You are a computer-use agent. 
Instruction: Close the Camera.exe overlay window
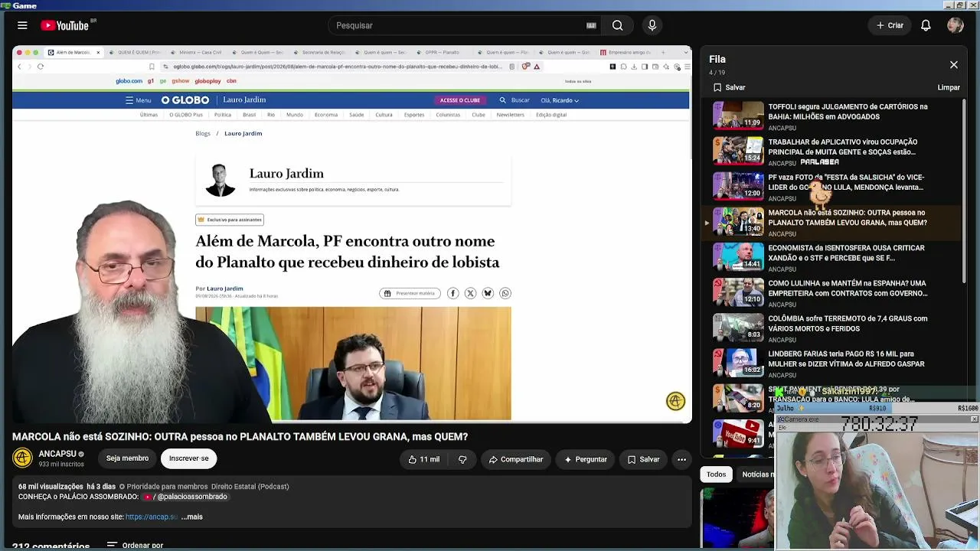click(974, 419)
